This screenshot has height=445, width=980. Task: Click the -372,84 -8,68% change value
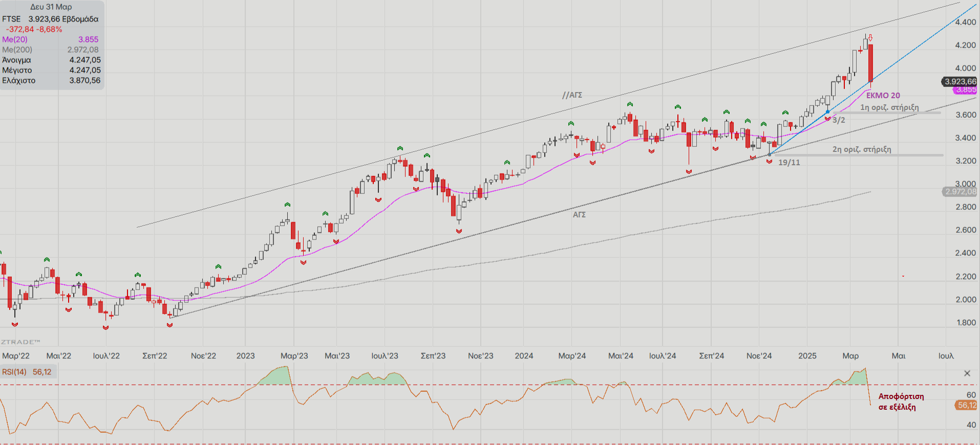click(x=34, y=29)
